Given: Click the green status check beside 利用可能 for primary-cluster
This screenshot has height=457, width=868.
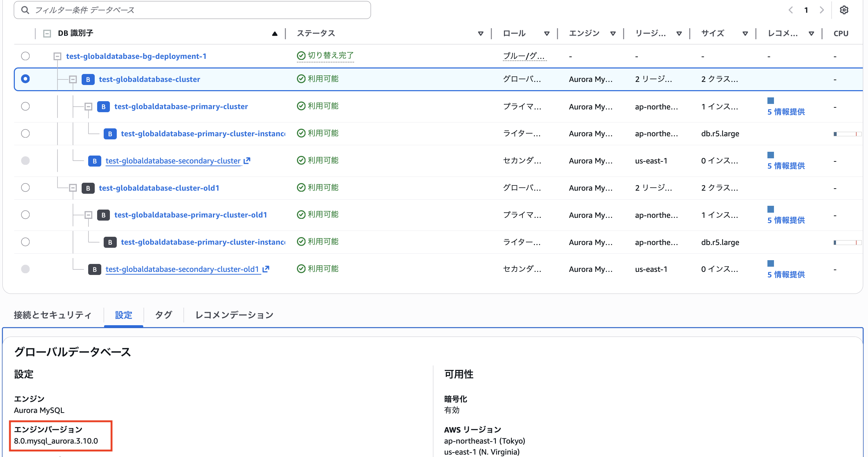Looking at the screenshot, I should point(301,106).
